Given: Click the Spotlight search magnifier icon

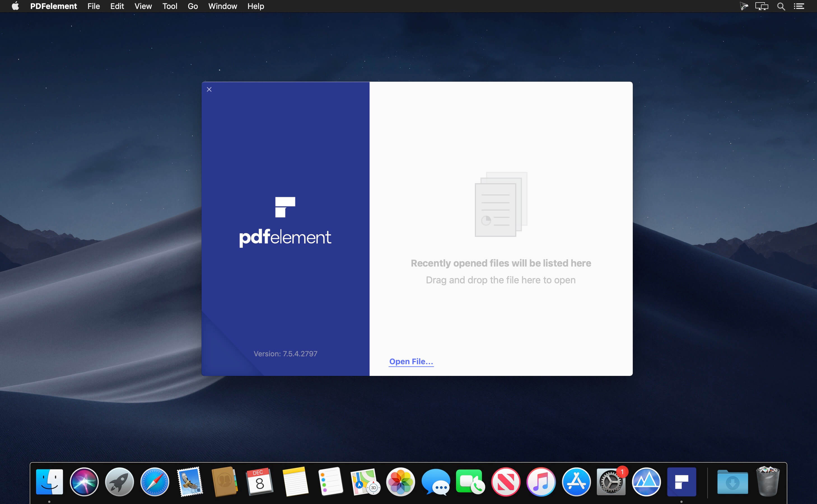Looking at the screenshot, I should tap(781, 6).
